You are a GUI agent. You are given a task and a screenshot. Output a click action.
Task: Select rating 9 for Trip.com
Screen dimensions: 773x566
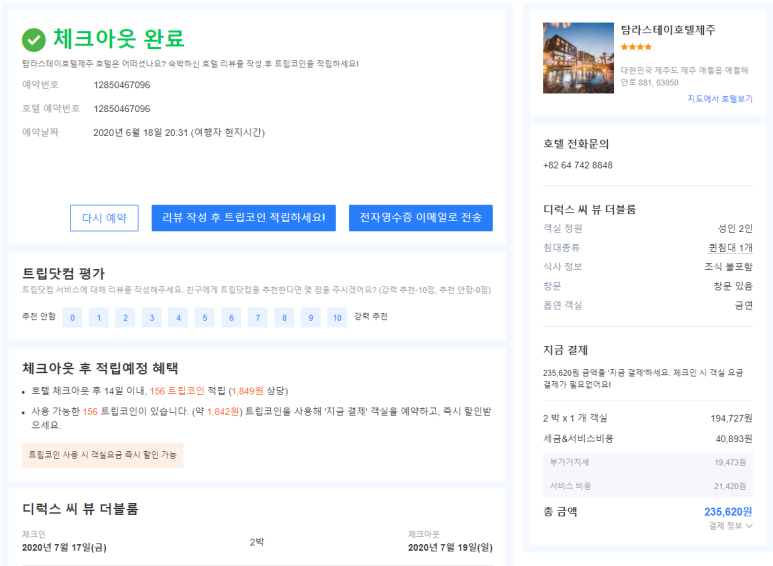311,318
